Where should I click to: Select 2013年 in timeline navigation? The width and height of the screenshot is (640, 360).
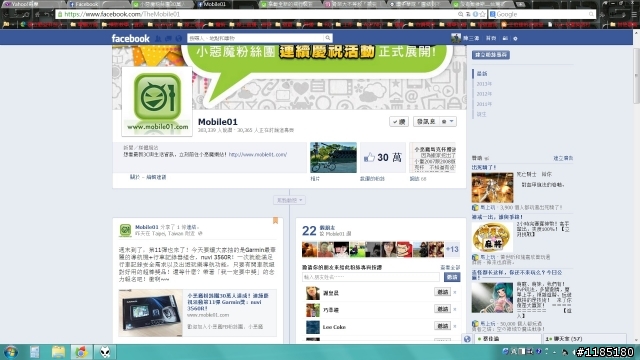click(484, 84)
